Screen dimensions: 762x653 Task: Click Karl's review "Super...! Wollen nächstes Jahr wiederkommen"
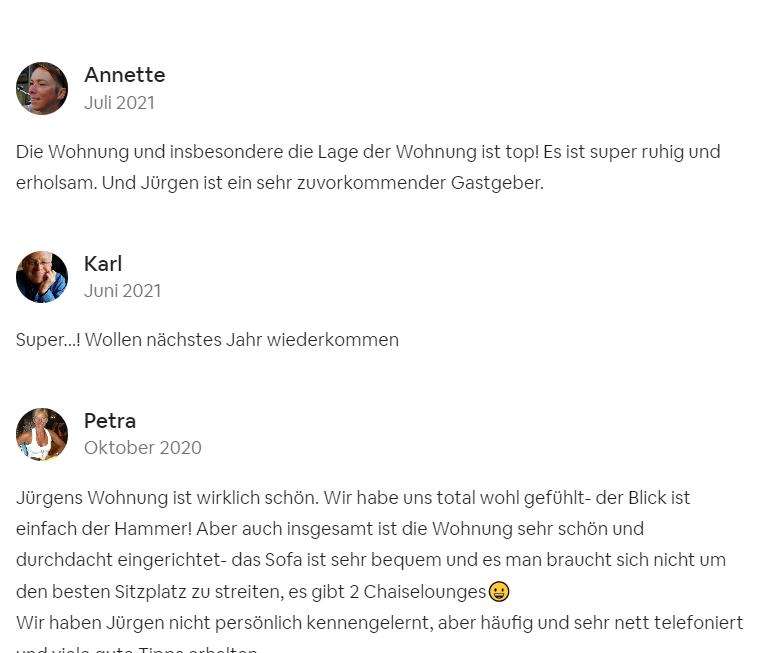[207, 340]
